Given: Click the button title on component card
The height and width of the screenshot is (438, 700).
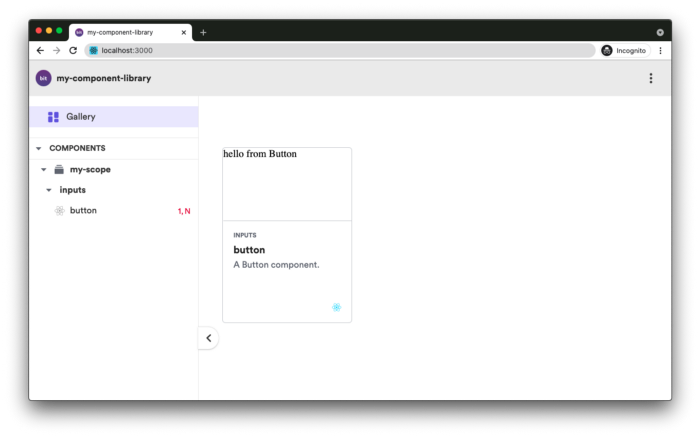Looking at the screenshot, I should click(249, 249).
